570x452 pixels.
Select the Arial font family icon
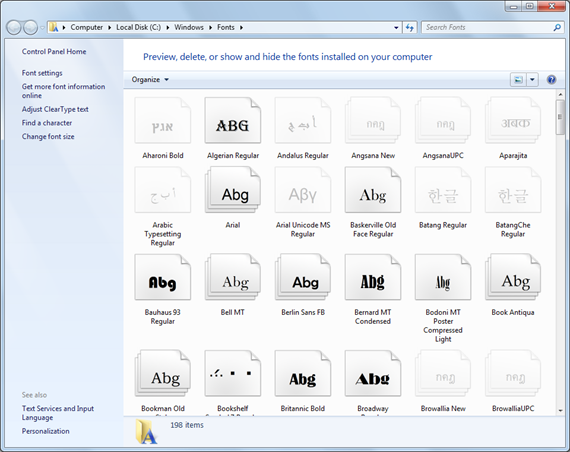coord(233,190)
